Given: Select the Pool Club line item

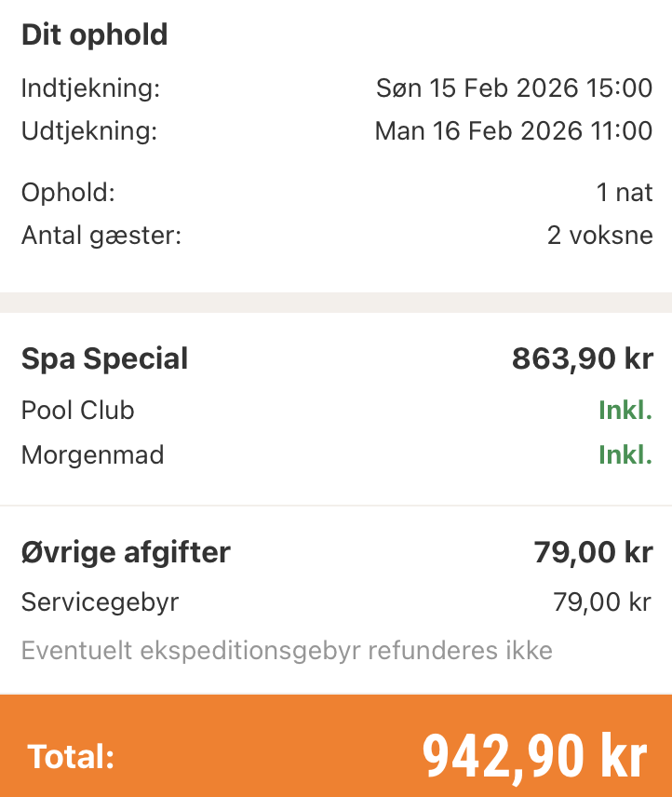Looking at the screenshot, I should pos(77,411).
